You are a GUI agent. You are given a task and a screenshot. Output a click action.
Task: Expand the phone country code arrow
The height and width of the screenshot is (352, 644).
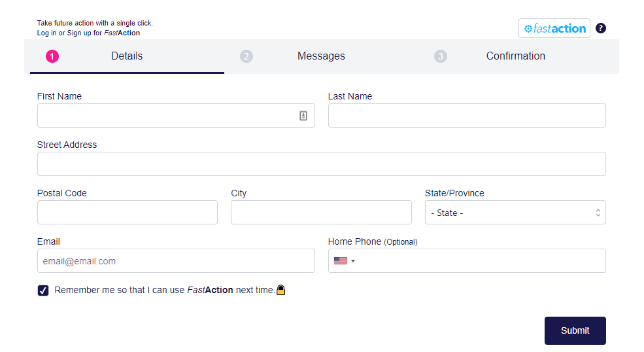(353, 260)
